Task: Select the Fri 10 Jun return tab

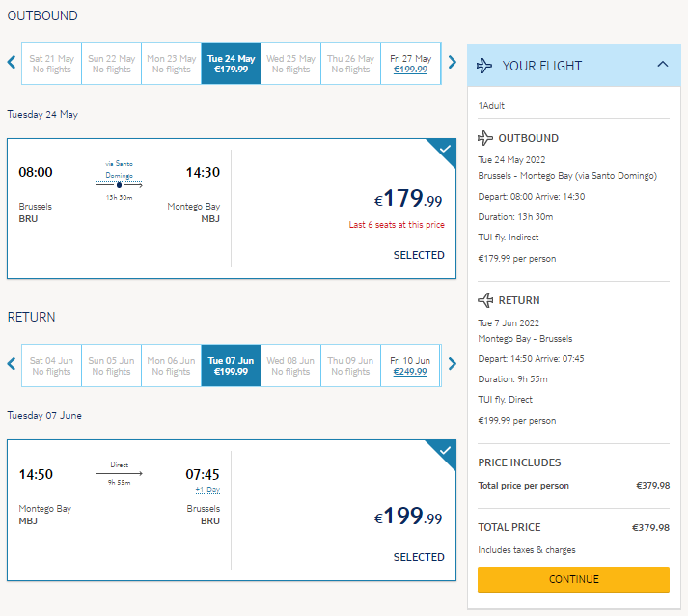Action: [411, 365]
